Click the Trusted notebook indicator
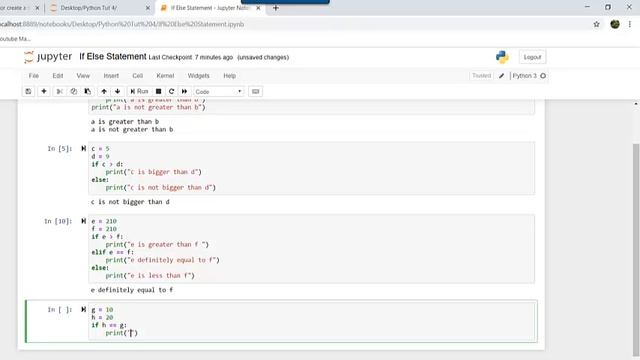The image size is (640, 360). pos(481,76)
